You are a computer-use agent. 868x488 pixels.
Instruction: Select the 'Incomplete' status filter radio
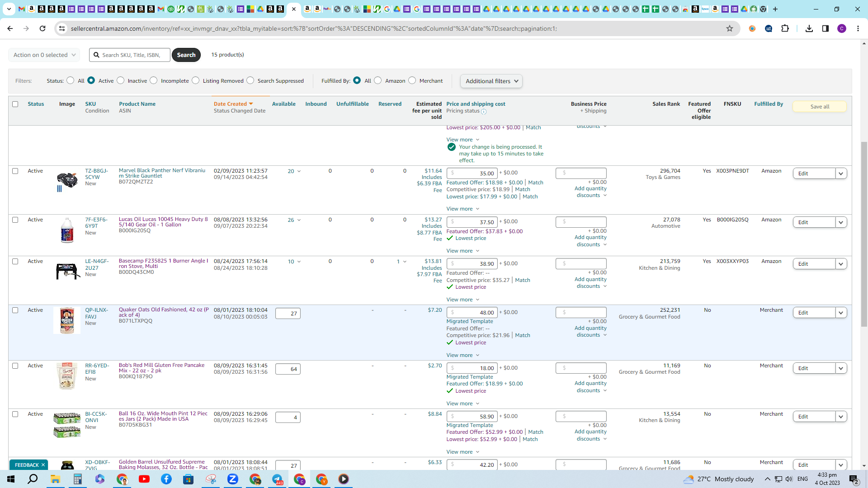click(x=154, y=80)
